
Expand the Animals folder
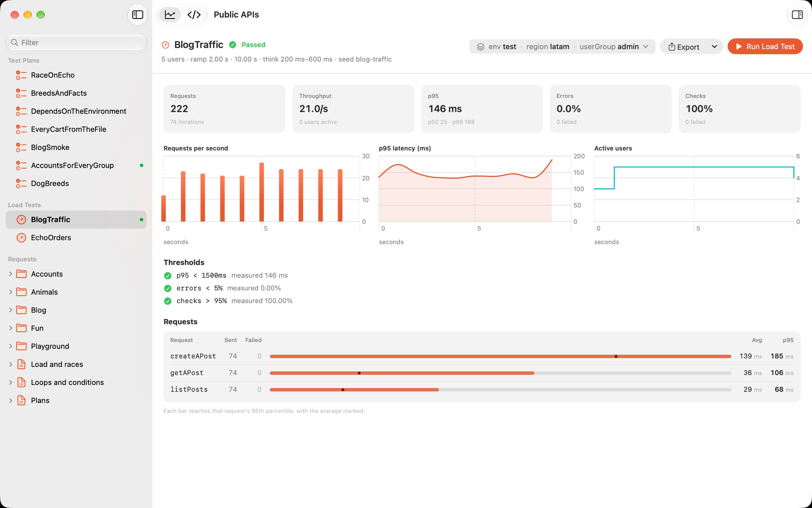click(10, 292)
